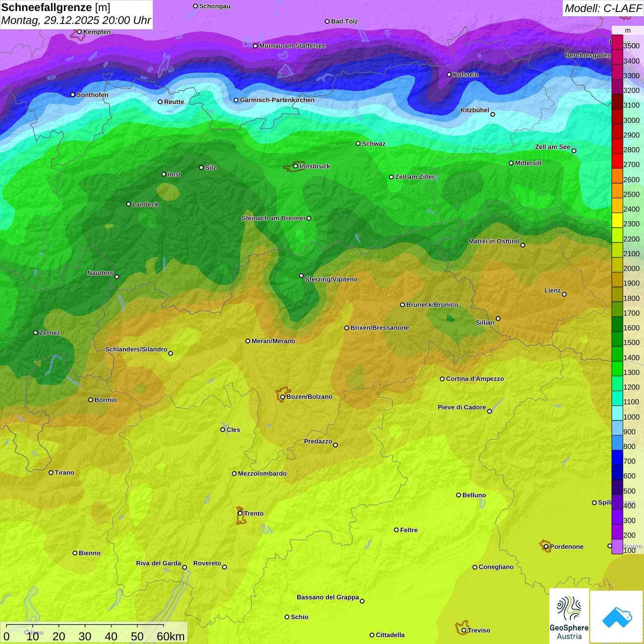The height and width of the screenshot is (644, 644).
Task: Click the Sterzing/Vipiteno location dot
Action: pos(301,276)
